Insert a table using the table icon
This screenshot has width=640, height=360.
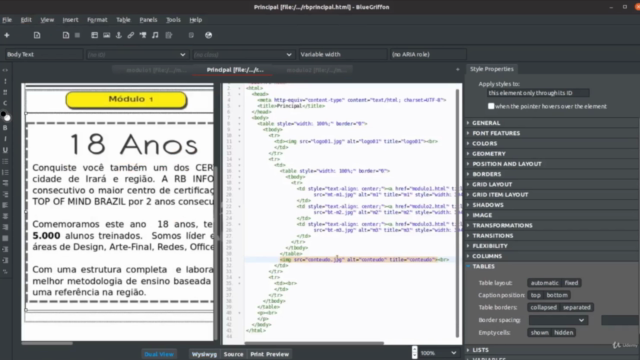point(94,35)
